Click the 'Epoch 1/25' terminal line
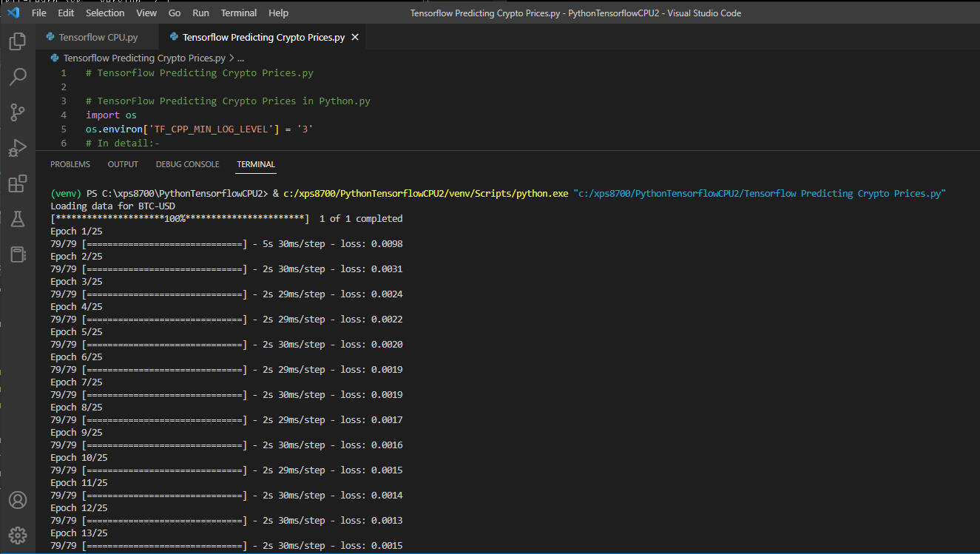This screenshot has height=554, width=980. coord(76,231)
